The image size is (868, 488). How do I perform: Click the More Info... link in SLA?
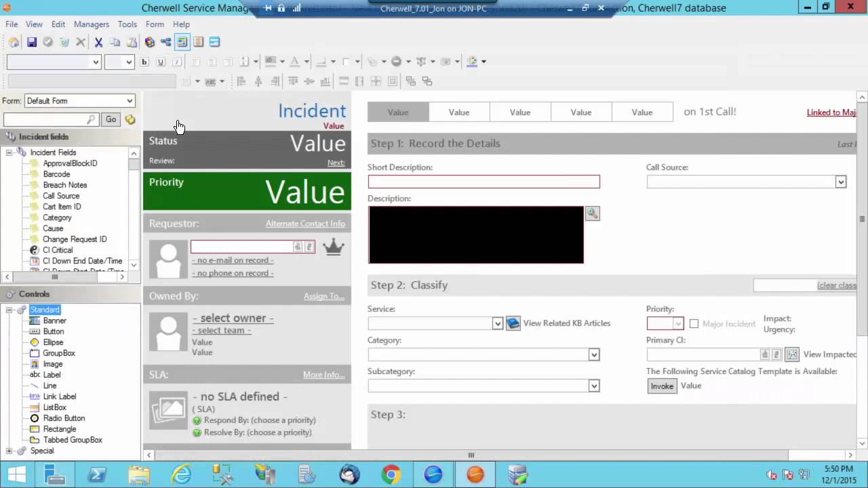coord(324,375)
